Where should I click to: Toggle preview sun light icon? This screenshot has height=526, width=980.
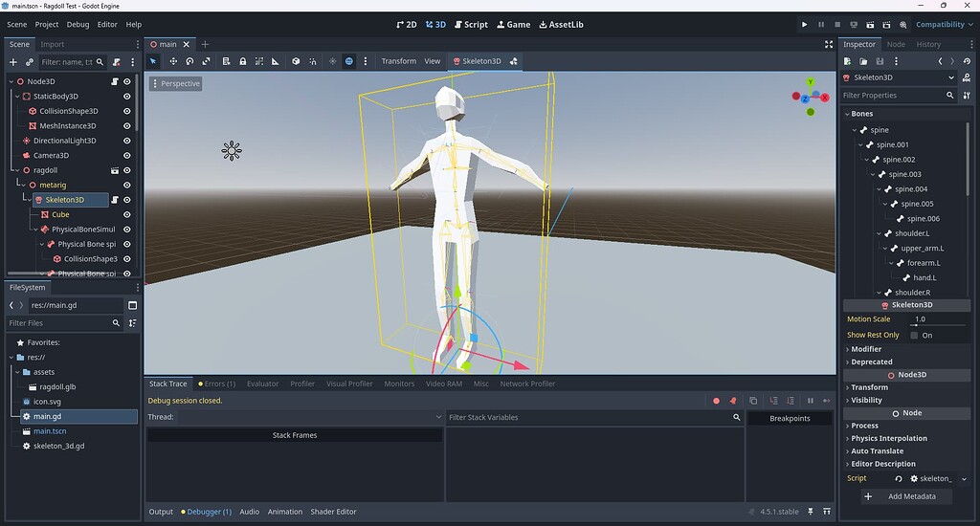[332, 61]
